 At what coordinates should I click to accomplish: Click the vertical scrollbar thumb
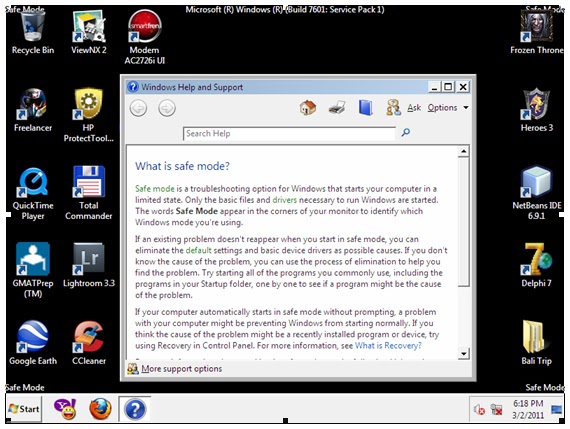click(463, 222)
